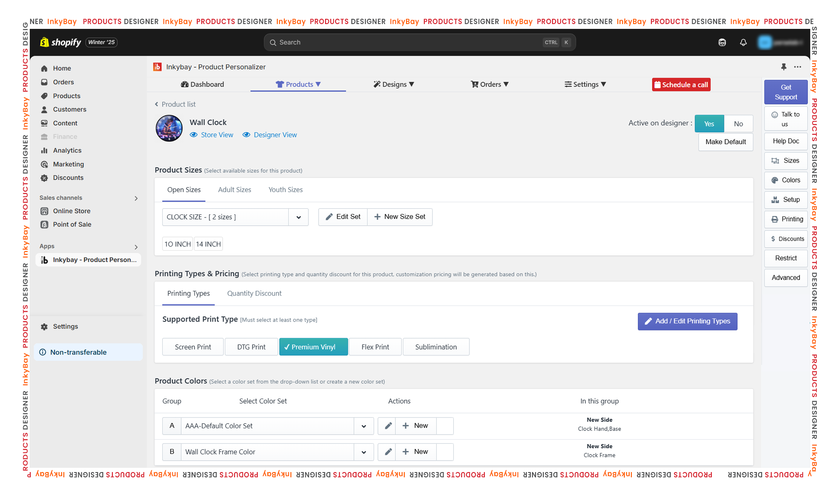Open the Online Store sales channel
Screen dimensions: 840x504
(71, 211)
